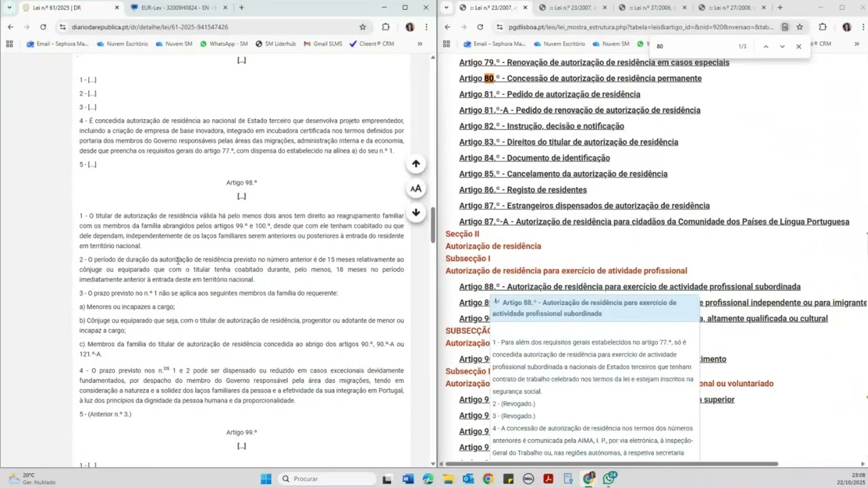Go back in the left browser window
The image size is (868, 488).
pyautogui.click(x=10, y=27)
